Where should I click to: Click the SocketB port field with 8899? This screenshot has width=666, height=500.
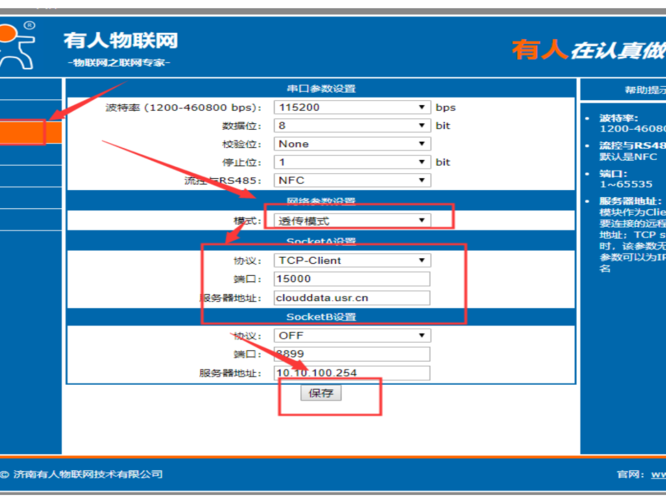point(352,354)
